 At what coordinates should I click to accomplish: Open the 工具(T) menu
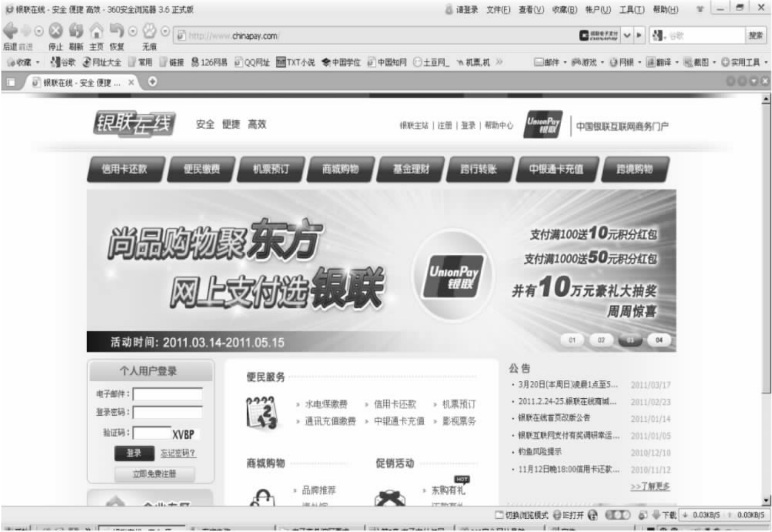coord(632,9)
